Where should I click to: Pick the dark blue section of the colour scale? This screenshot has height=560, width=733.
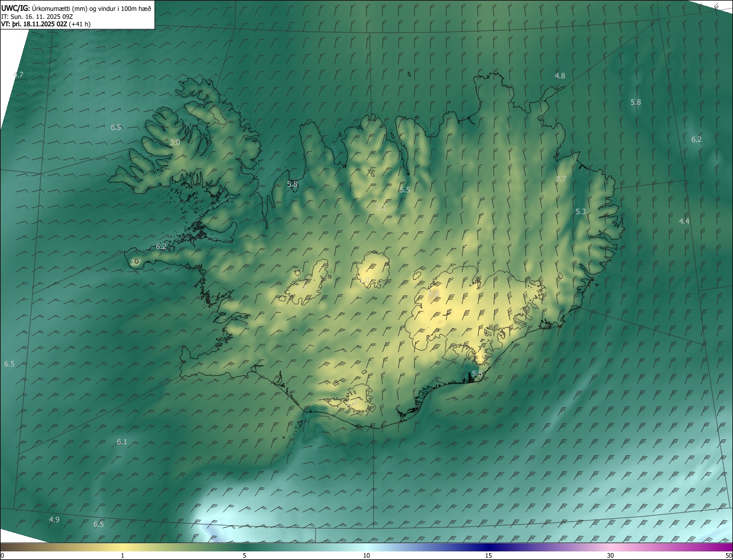(488, 547)
